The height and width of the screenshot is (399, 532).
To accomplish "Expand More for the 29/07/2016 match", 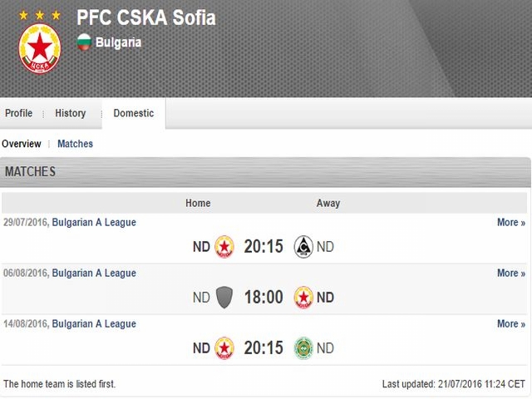I will (x=511, y=222).
